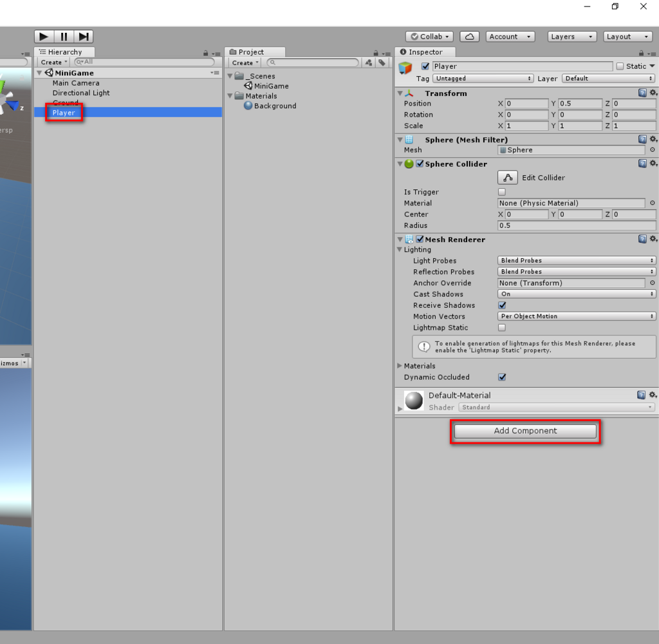Open Mesh object picker circle
This screenshot has width=659, height=644.
point(653,150)
